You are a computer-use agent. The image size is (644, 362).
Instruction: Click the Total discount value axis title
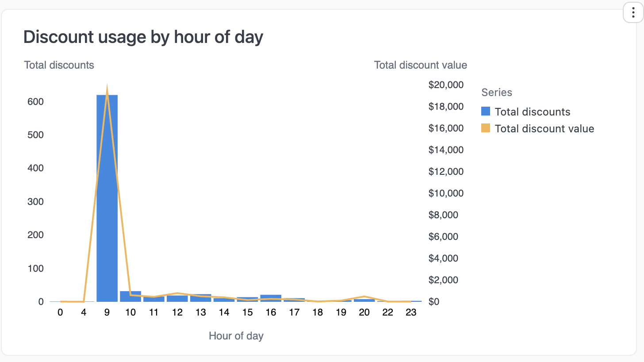420,65
